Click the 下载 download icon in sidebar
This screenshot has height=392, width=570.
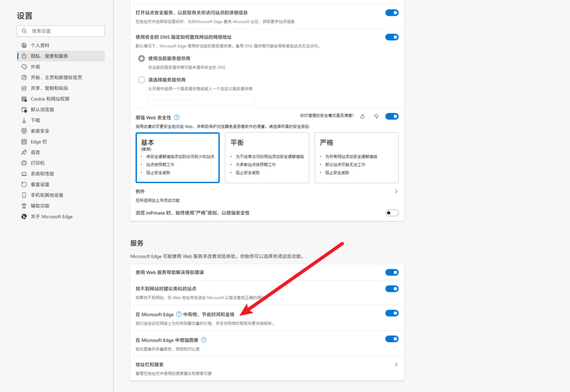click(x=24, y=120)
